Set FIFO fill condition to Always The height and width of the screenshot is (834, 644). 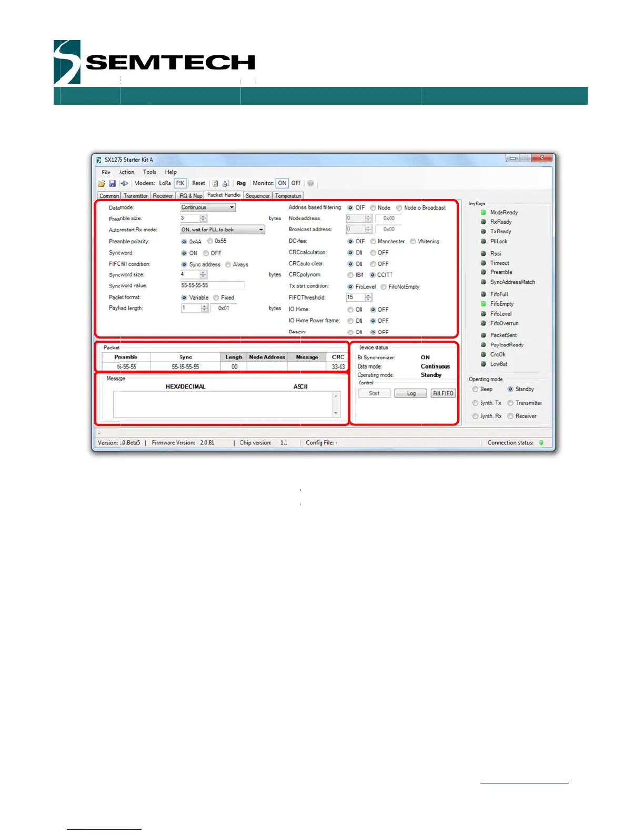pos(228,264)
